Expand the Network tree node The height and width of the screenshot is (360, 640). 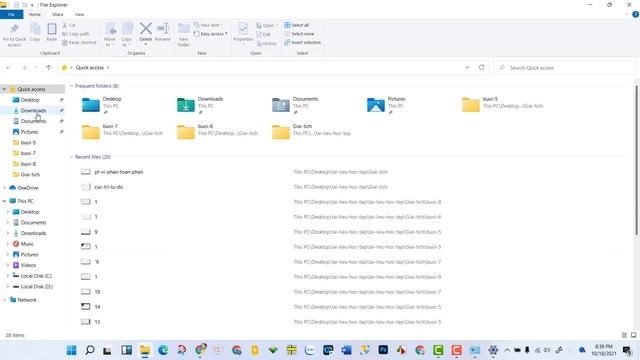pos(4,300)
